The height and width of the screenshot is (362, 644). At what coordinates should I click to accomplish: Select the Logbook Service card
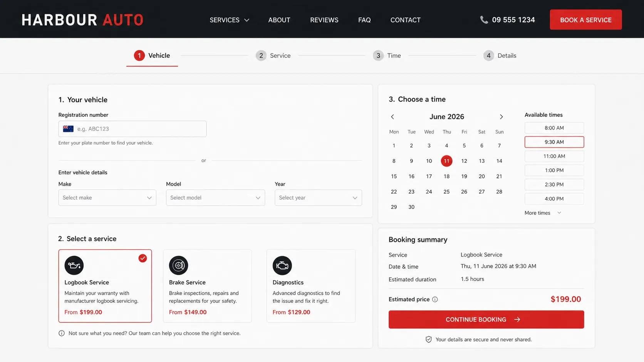[x=105, y=286]
